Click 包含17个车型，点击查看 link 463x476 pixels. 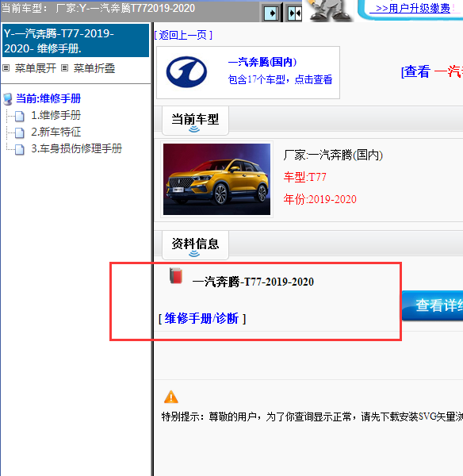pos(280,79)
